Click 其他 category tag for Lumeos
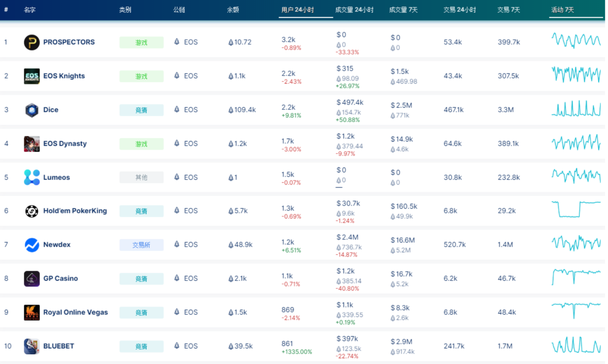The width and height of the screenshot is (608, 364). (x=141, y=177)
